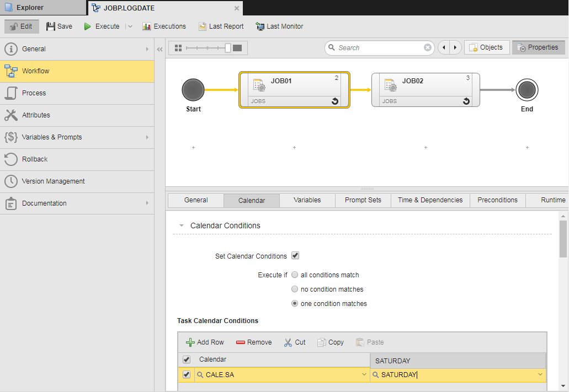Switch to the Preconditions tab
Screen dimensions: 569x392
[x=497, y=200]
